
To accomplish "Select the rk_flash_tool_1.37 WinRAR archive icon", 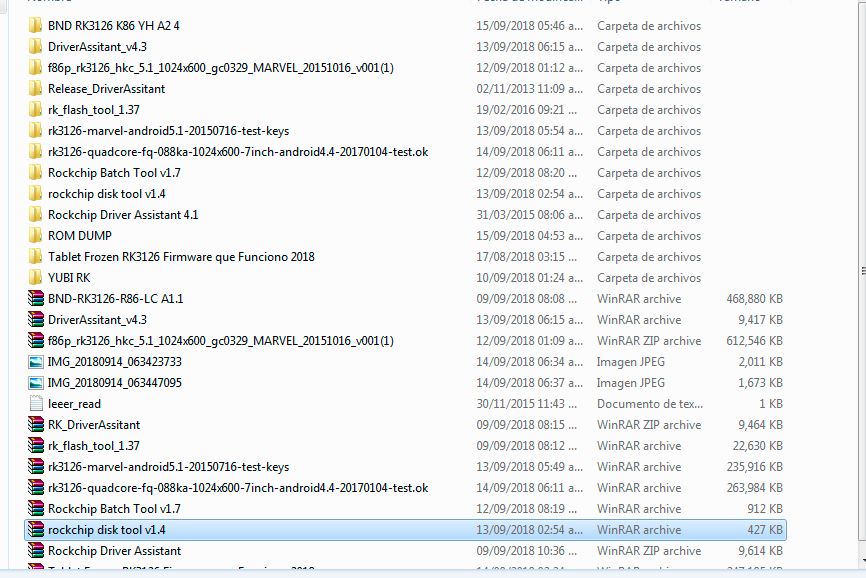I will coord(36,445).
